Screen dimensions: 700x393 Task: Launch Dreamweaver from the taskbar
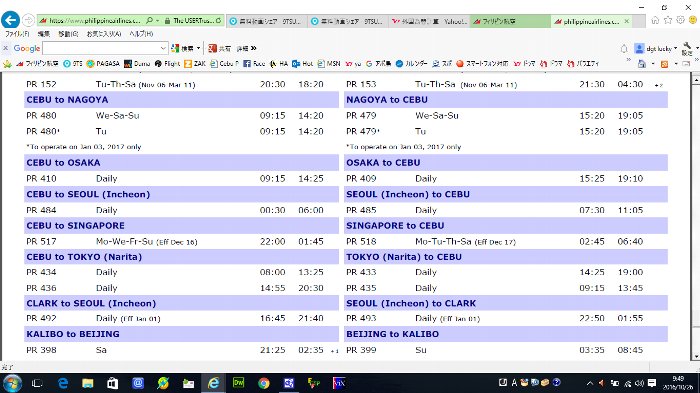pyautogui.click(x=238, y=383)
